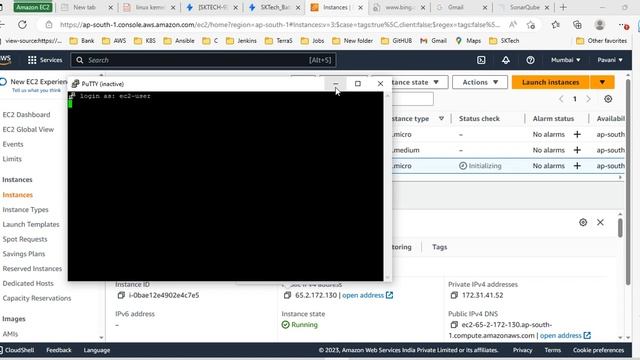Open the Instance state dropdown
The width and height of the screenshot is (640, 360).
click(x=420, y=82)
